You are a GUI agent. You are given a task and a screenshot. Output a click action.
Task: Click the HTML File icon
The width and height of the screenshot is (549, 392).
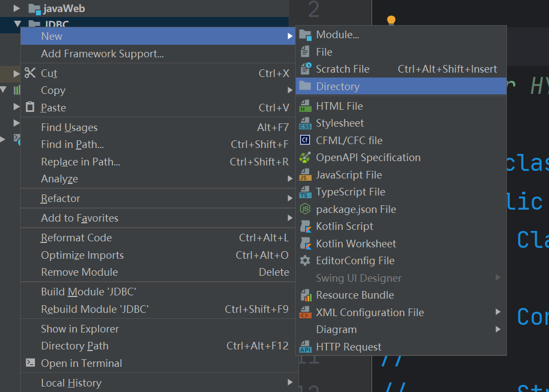click(305, 106)
